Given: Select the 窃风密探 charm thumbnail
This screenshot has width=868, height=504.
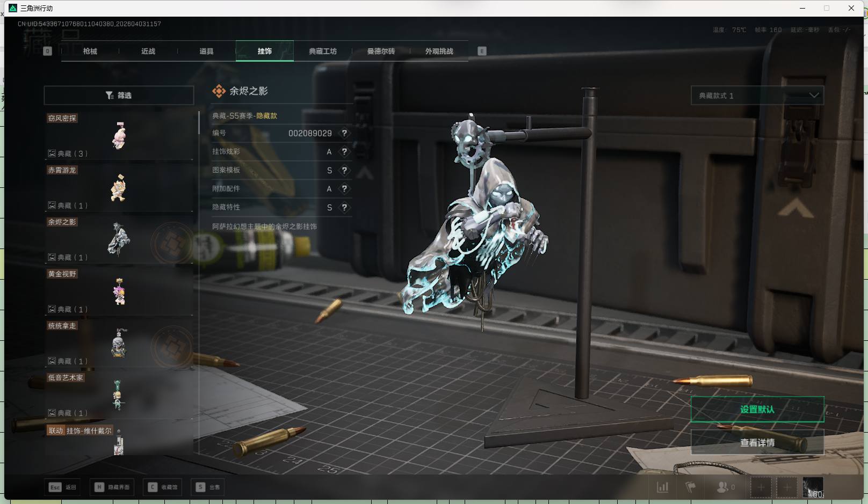Looking at the screenshot, I should pos(119,136).
